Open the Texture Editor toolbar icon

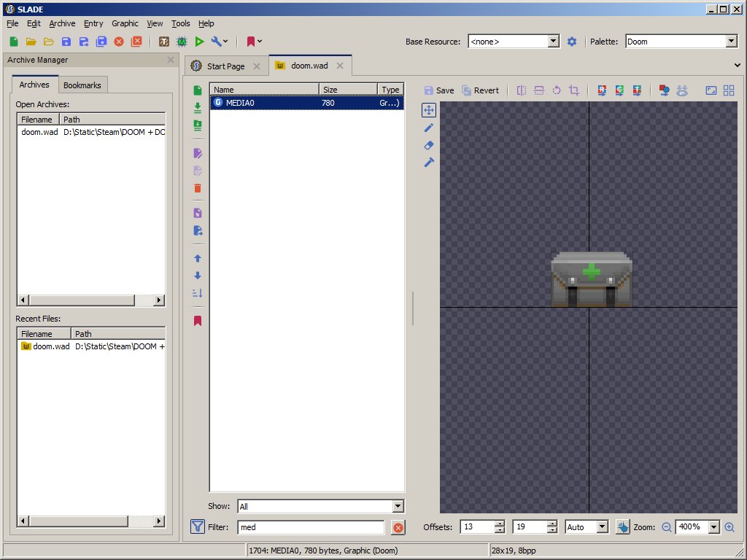[164, 42]
